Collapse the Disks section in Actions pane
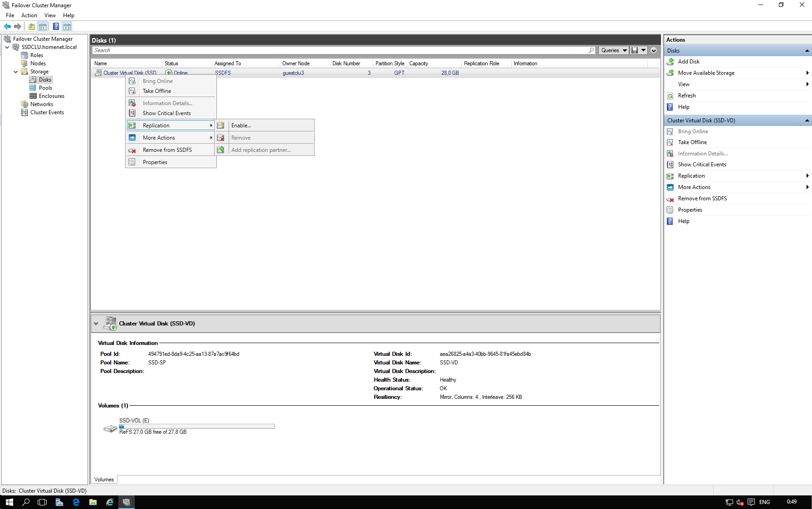The image size is (812, 509). [807, 51]
